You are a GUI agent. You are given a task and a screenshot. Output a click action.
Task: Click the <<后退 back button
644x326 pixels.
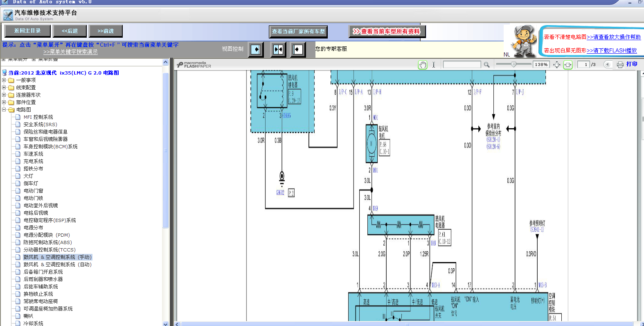point(70,31)
